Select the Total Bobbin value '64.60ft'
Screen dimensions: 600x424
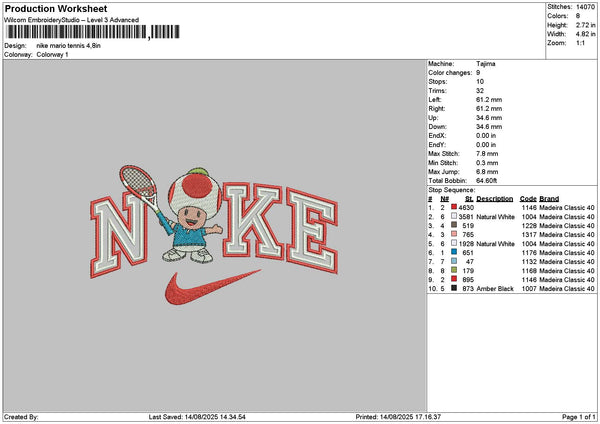486,181
